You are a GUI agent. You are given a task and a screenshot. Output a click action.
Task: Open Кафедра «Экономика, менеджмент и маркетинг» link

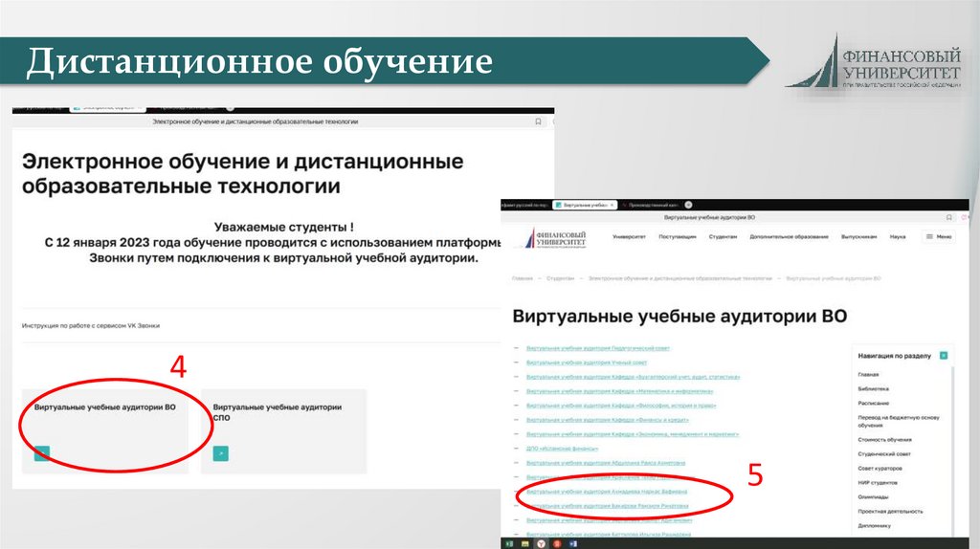point(633,434)
